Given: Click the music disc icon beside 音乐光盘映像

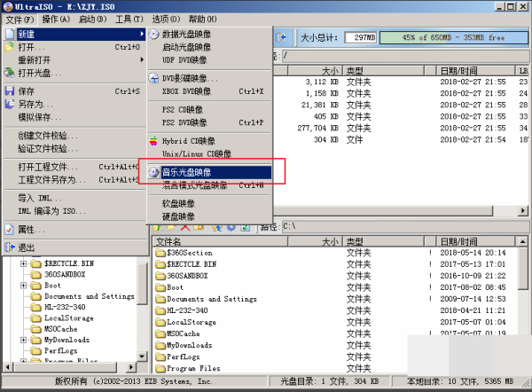Looking at the screenshot, I should [x=153, y=172].
